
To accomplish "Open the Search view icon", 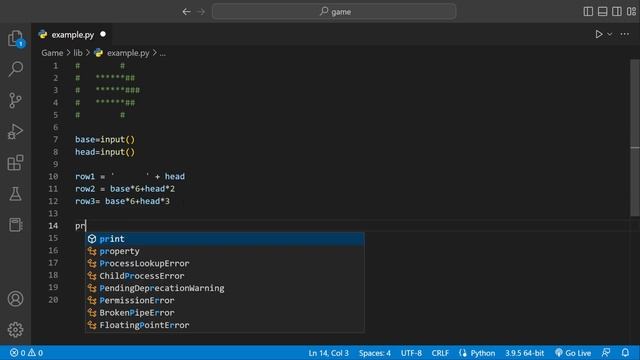I will point(16,69).
